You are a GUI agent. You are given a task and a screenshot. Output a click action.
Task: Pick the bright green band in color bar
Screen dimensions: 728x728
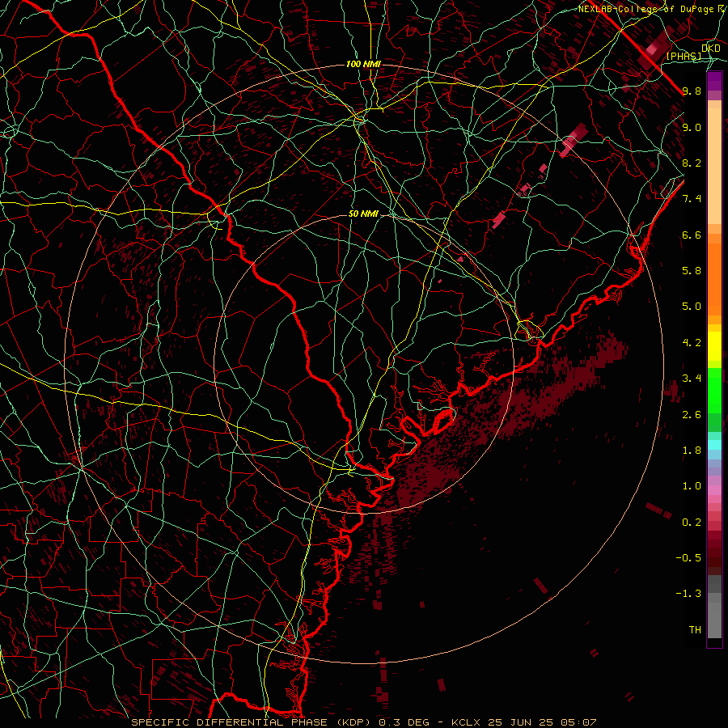coord(714,390)
